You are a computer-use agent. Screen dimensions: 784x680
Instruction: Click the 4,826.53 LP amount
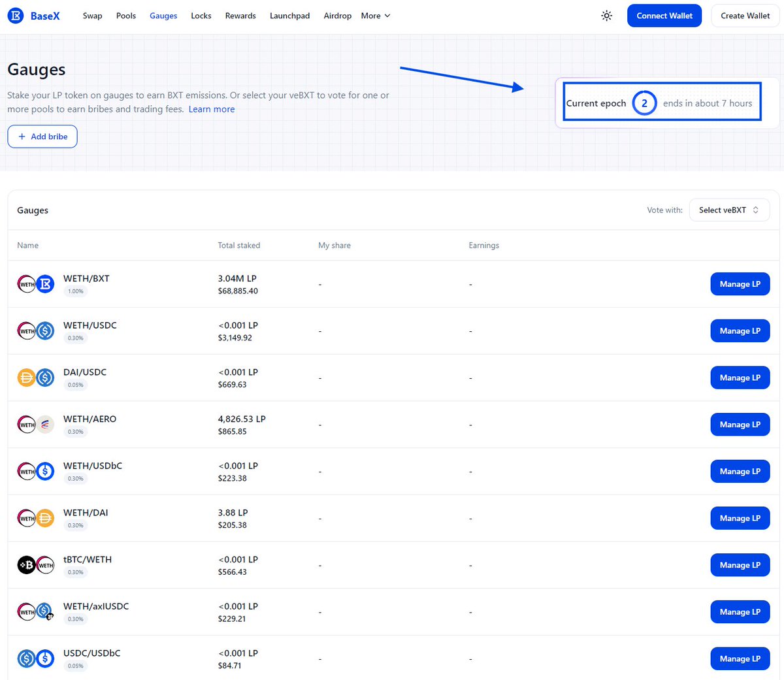tap(242, 419)
